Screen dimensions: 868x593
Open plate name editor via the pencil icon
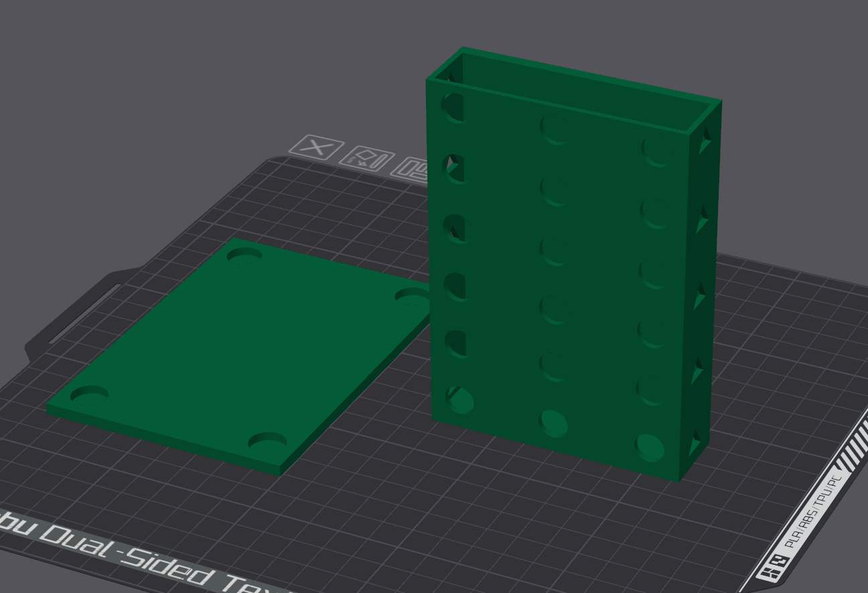pos(367,159)
